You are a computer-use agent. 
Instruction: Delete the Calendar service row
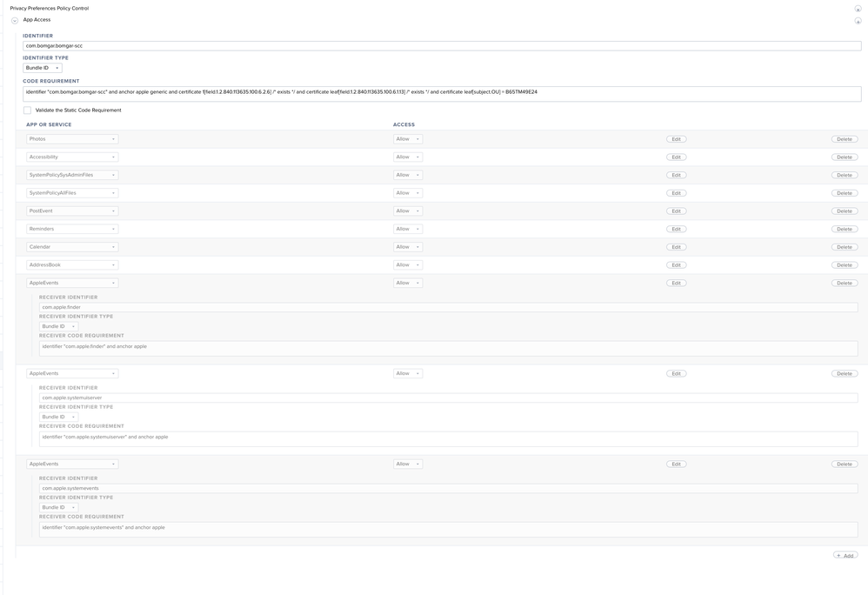click(845, 247)
